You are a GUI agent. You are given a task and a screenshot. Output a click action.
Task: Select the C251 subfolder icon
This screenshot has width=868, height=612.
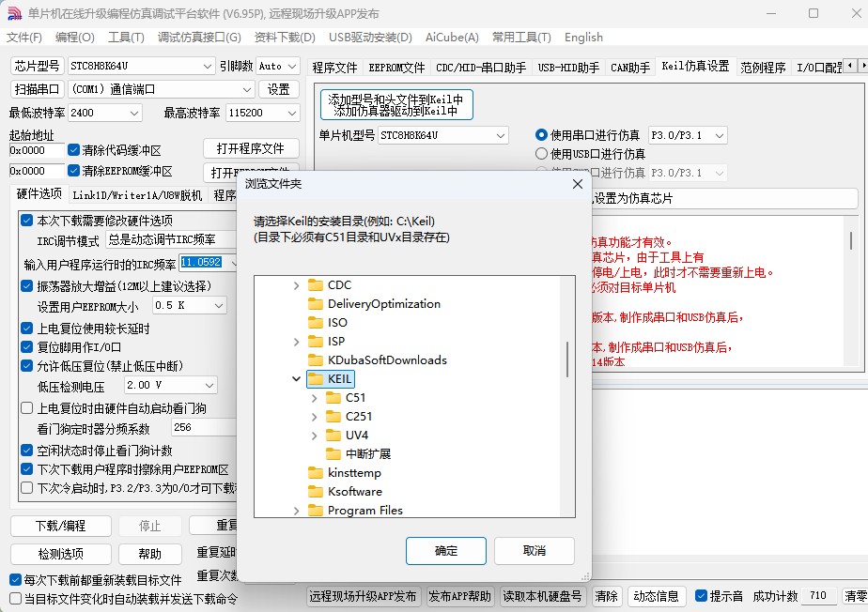click(x=333, y=417)
